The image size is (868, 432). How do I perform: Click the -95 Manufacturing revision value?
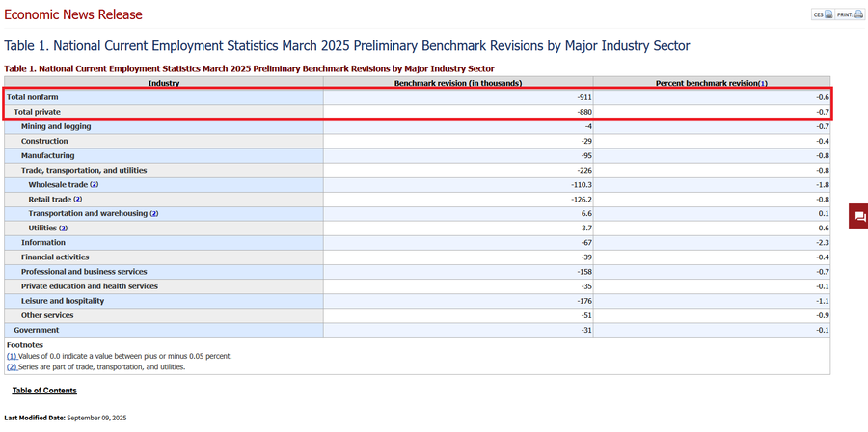click(585, 155)
